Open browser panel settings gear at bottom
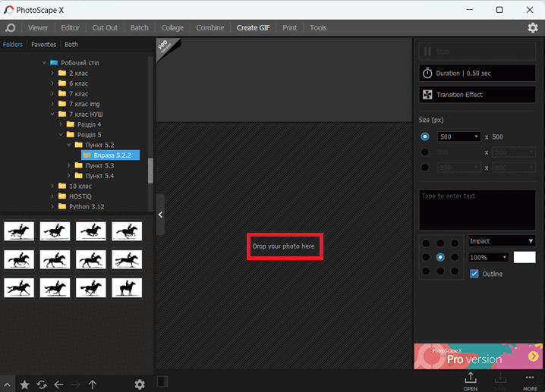 point(140,384)
